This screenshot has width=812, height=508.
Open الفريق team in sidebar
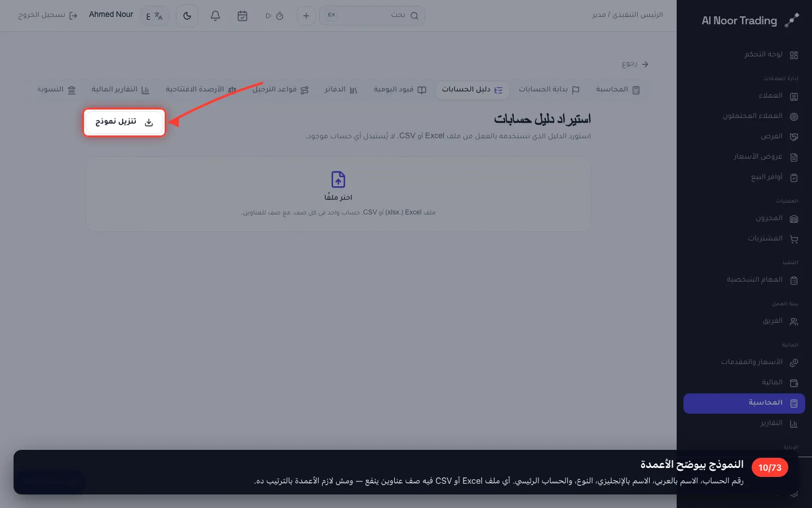pos(744,321)
